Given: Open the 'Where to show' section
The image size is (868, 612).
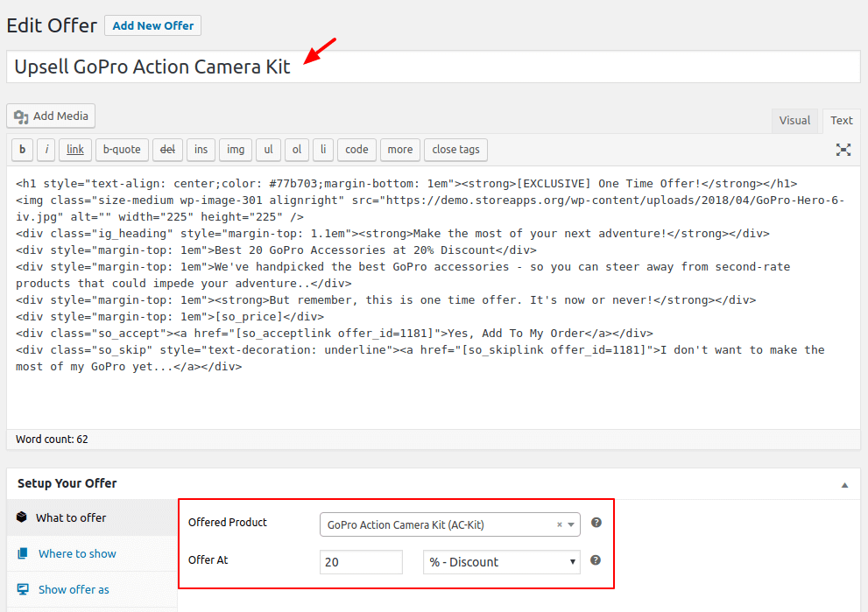Looking at the screenshot, I should point(77,553).
